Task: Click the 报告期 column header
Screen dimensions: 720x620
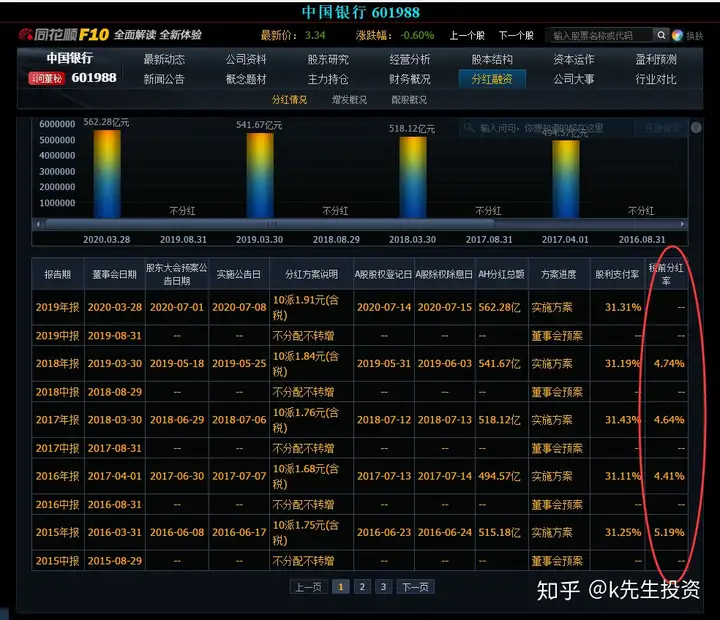Action: [57, 274]
